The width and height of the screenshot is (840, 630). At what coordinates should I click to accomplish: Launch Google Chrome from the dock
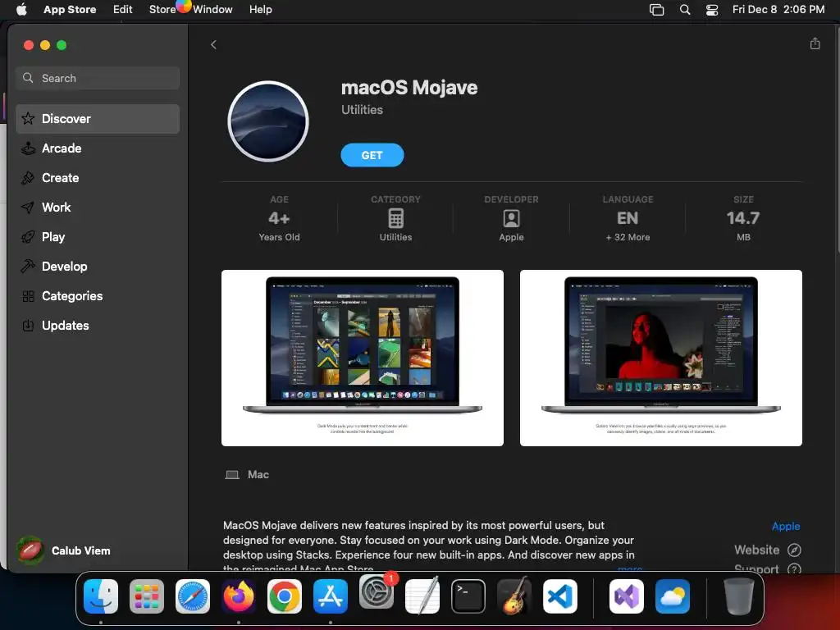285,596
